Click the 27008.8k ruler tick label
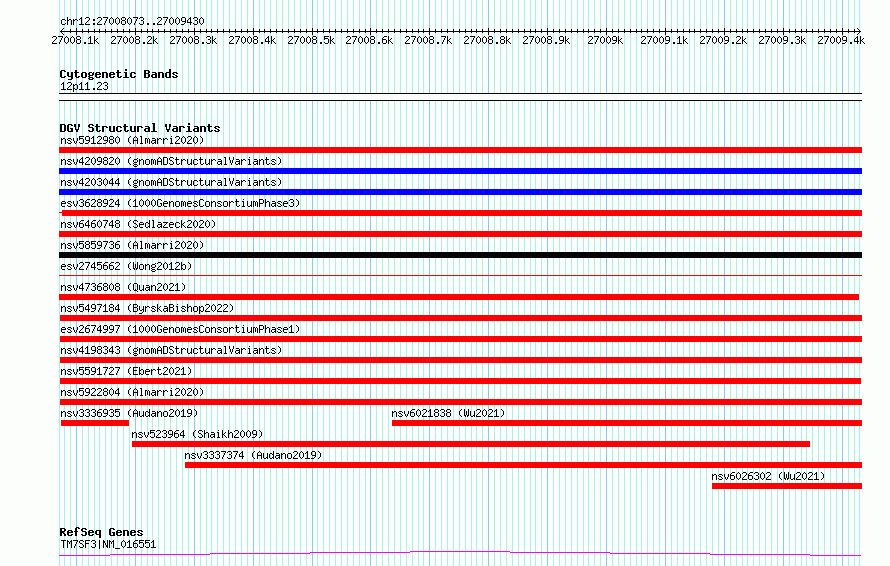Viewport: 890px width, 566px height. [x=488, y=40]
